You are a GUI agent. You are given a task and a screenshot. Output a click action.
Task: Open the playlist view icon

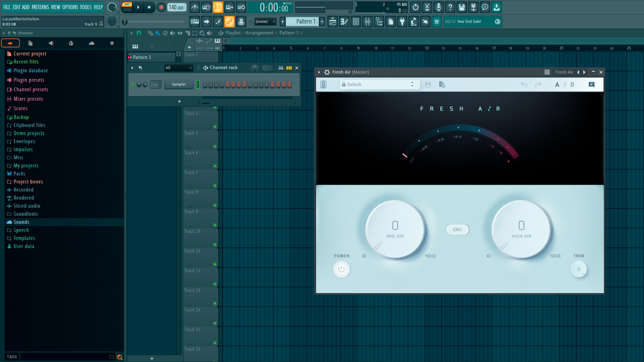[x=332, y=21]
